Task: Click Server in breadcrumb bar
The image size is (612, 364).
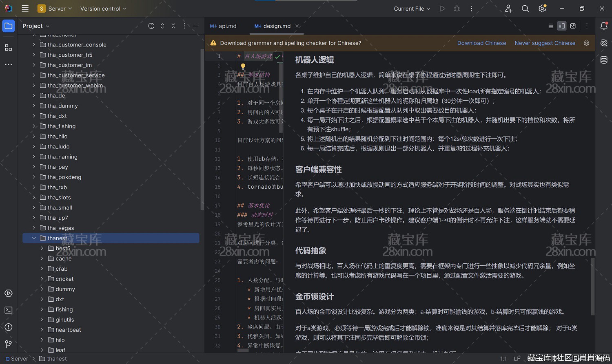Action: click(x=17, y=359)
